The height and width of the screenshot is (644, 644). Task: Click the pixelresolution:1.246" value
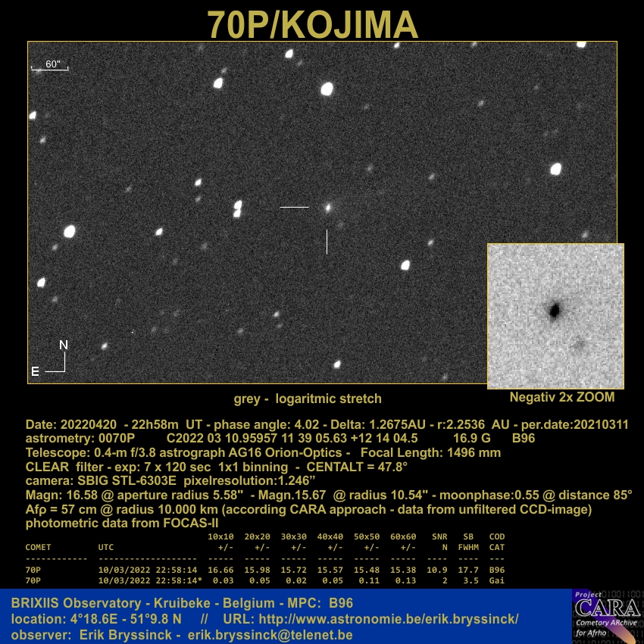point(250,480)
